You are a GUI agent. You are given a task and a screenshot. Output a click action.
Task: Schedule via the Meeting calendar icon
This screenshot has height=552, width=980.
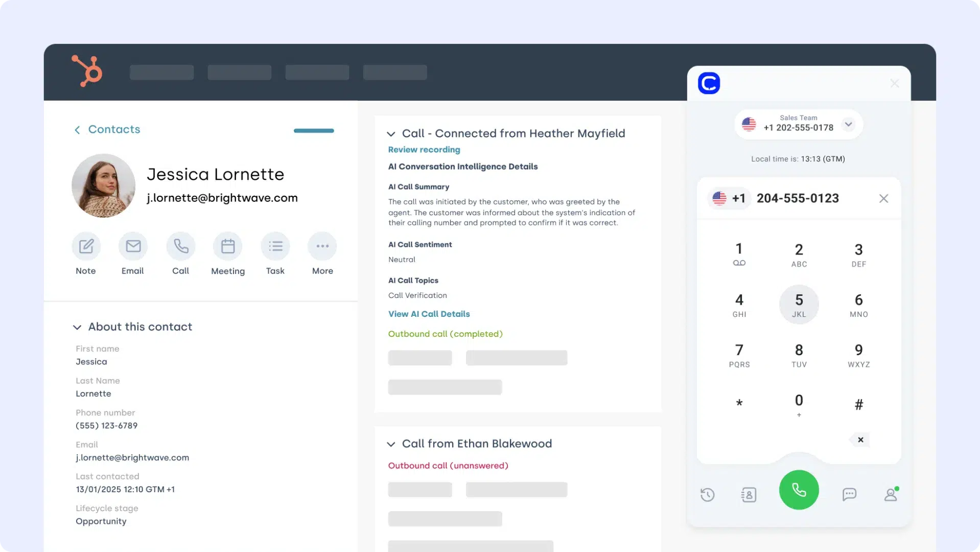click(x=228, y=246)
